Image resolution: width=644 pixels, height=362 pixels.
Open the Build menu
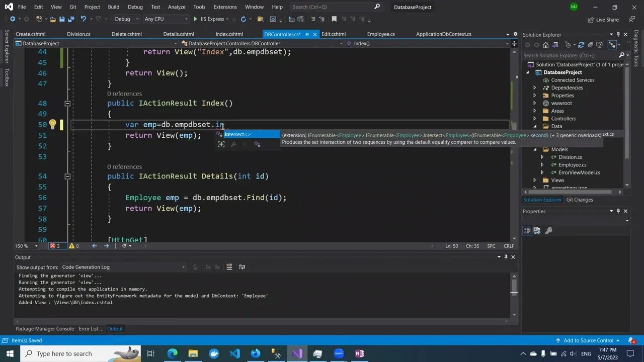113,7
